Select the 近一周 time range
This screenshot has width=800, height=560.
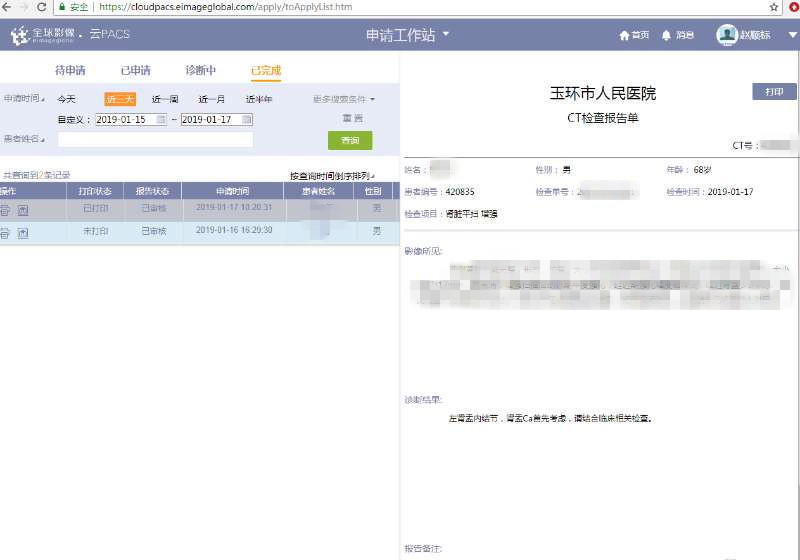coord(165,99)
